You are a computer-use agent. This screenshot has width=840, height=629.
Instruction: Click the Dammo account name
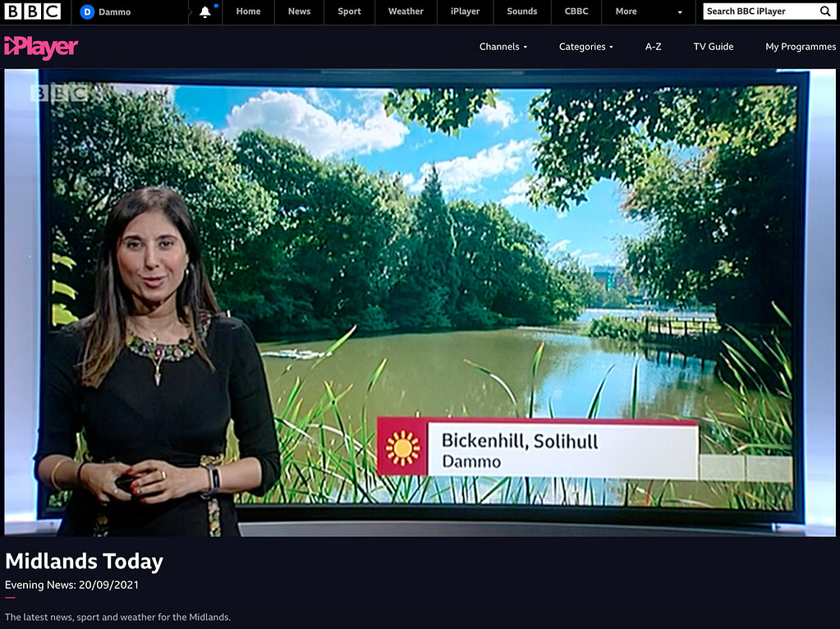(115, 11)
